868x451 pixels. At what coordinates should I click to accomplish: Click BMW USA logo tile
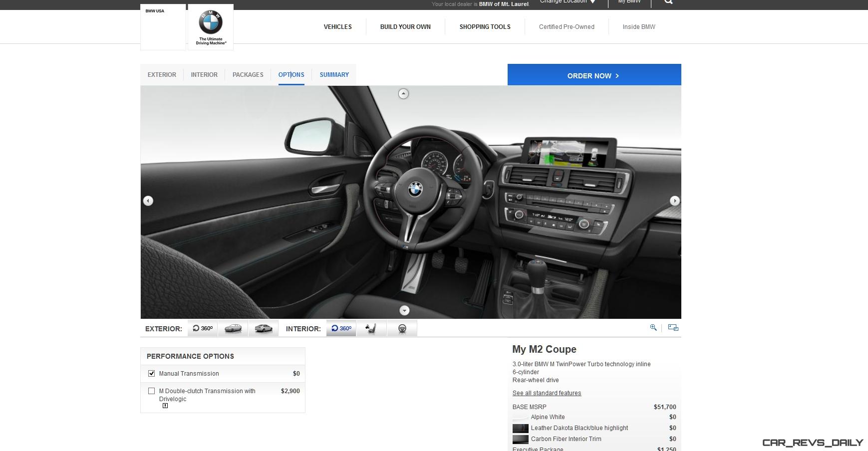[x=163, y=27]
